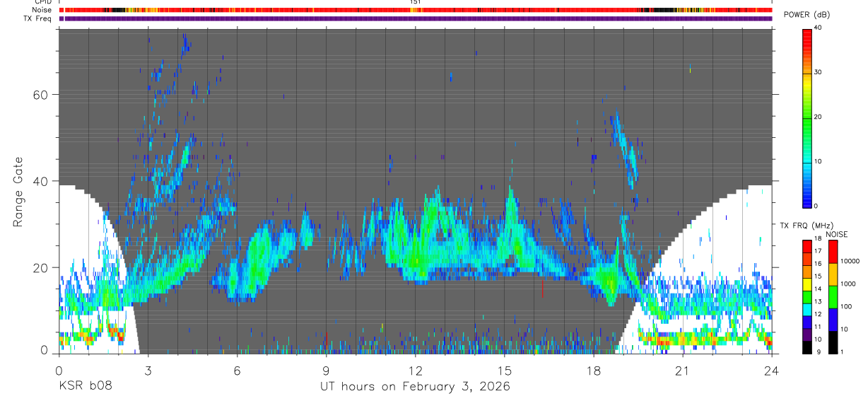This screenshot has width=868, height=401.
Task: Click the '1000' tick on NOISE scale
Action: [x=848, y=284]
